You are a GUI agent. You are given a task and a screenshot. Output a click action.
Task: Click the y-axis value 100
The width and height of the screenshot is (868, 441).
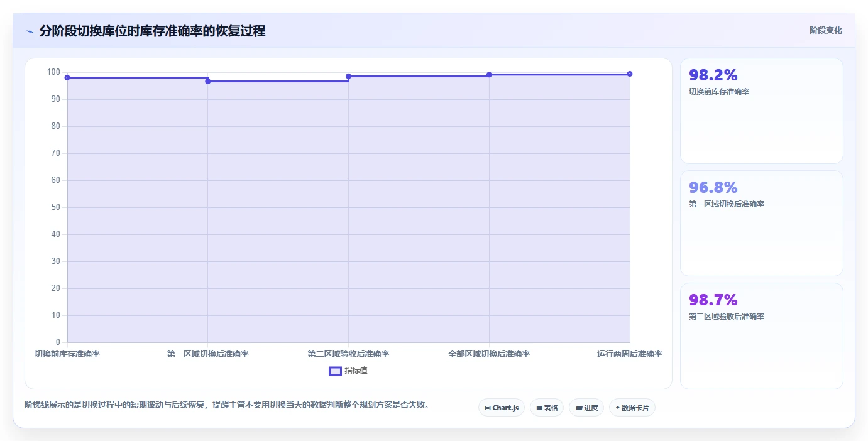point(53,72)
